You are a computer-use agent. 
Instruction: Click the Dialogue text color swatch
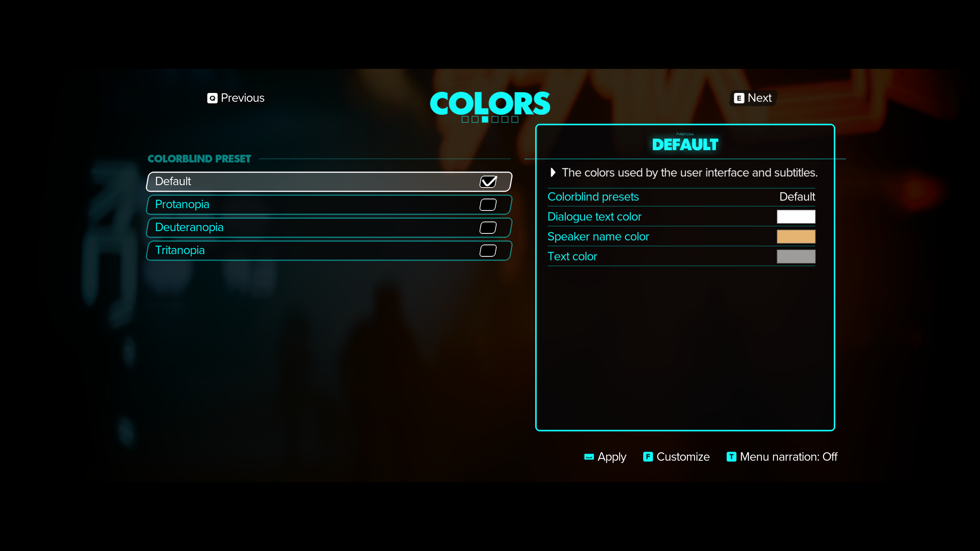pos(796,217)
